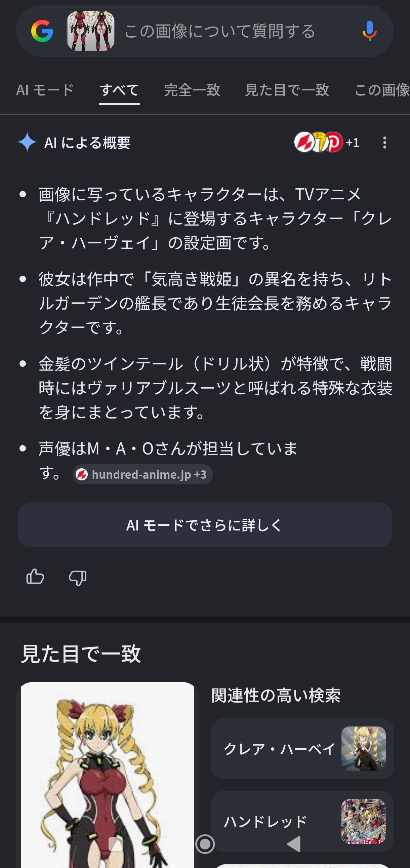Tap the この画像について質問する search field
The width and height of the screenshot is (410, 868).
220,31
